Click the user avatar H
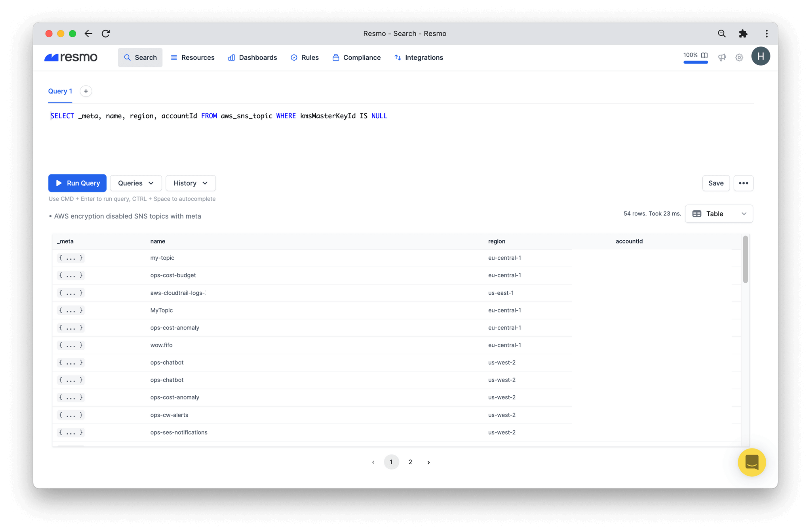811x532 pixels. pos(760,57)
